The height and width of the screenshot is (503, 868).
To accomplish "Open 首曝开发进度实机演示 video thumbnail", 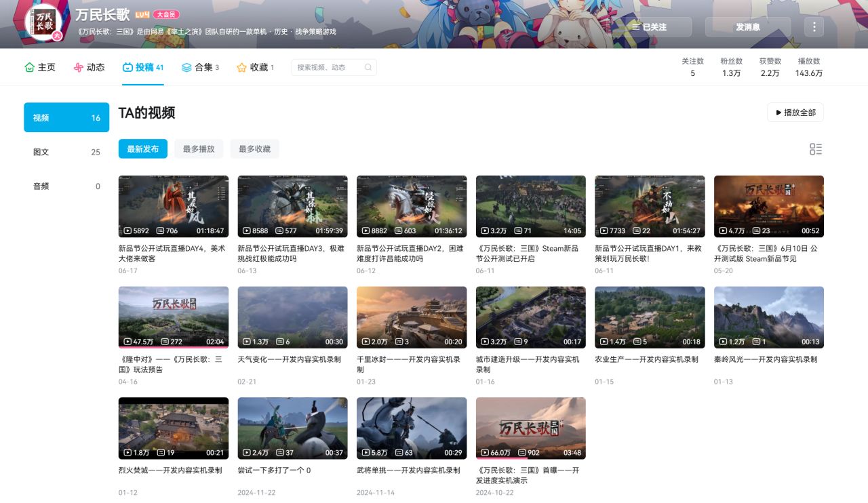I will click(x=531, y=428).
